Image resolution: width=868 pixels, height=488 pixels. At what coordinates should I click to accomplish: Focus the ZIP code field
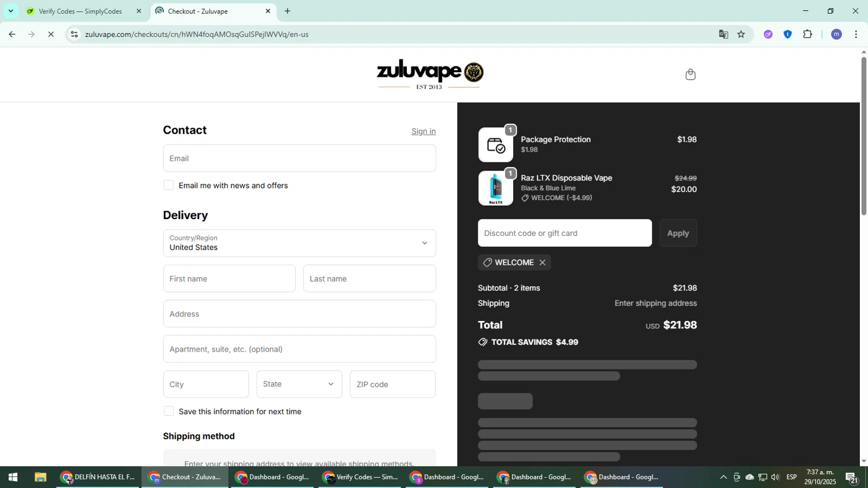pos(392,384)
